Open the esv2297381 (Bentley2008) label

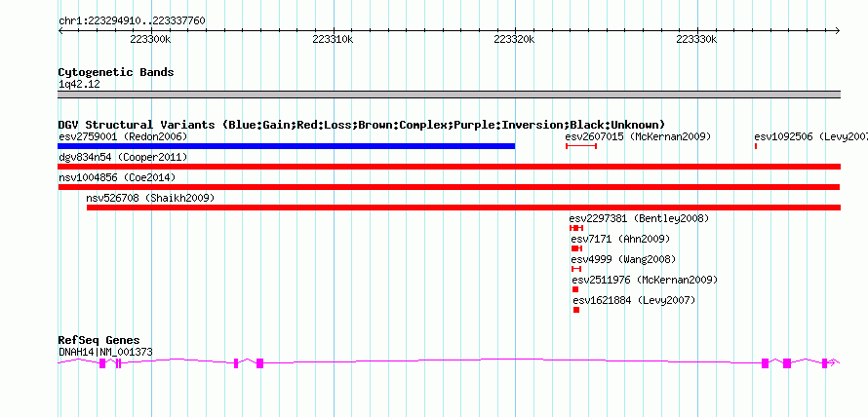(639, 218)
